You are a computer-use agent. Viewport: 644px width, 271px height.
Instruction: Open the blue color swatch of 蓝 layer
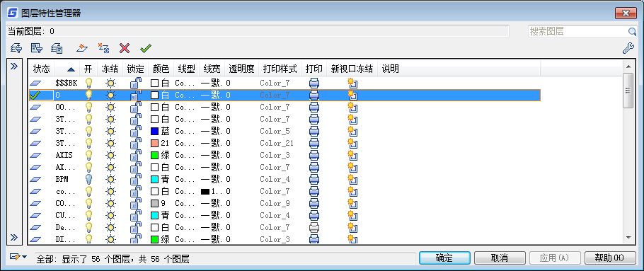tap(154, 132)
